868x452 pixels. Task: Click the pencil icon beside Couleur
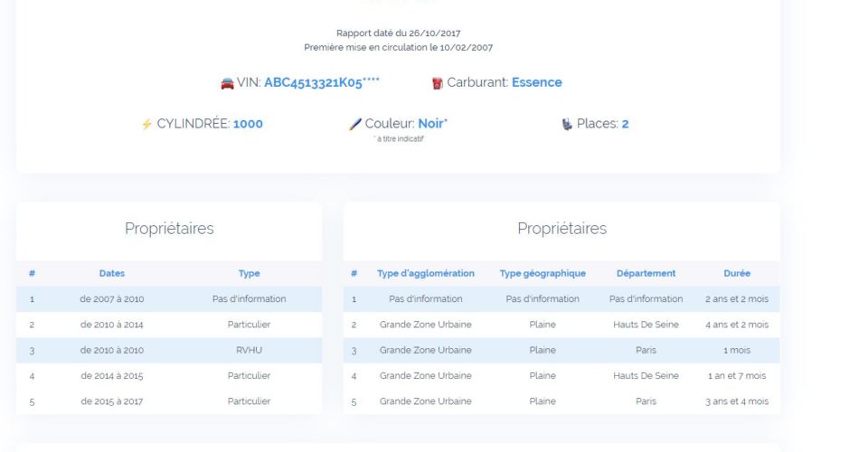point(354,124)
